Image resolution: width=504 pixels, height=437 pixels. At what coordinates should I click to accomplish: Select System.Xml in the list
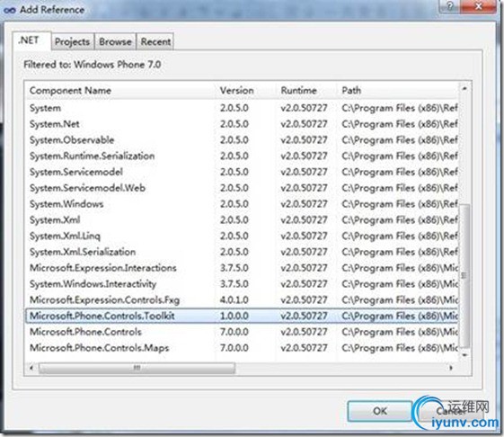coord(242,219)
